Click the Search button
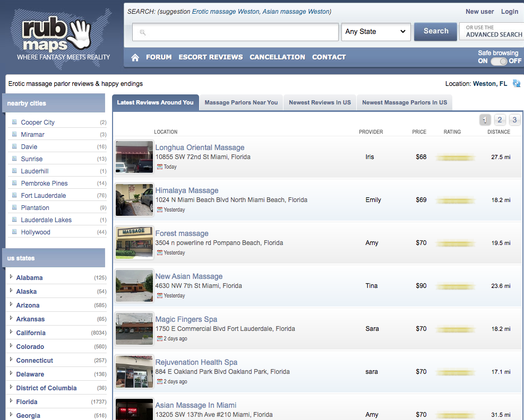Viewport: 524px width, 420px height. click(x=435, y=31)
